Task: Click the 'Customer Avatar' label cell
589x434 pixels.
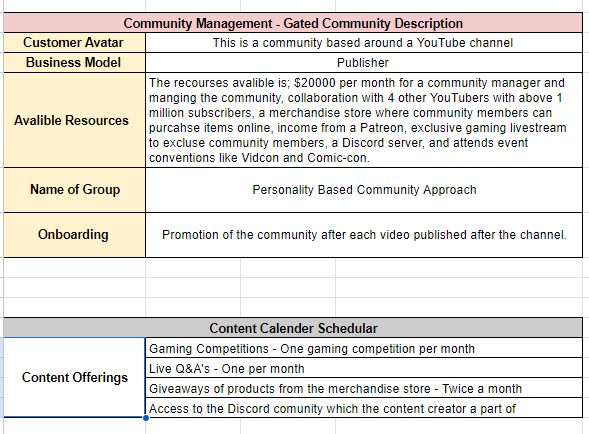Action: tap(74, 42)
